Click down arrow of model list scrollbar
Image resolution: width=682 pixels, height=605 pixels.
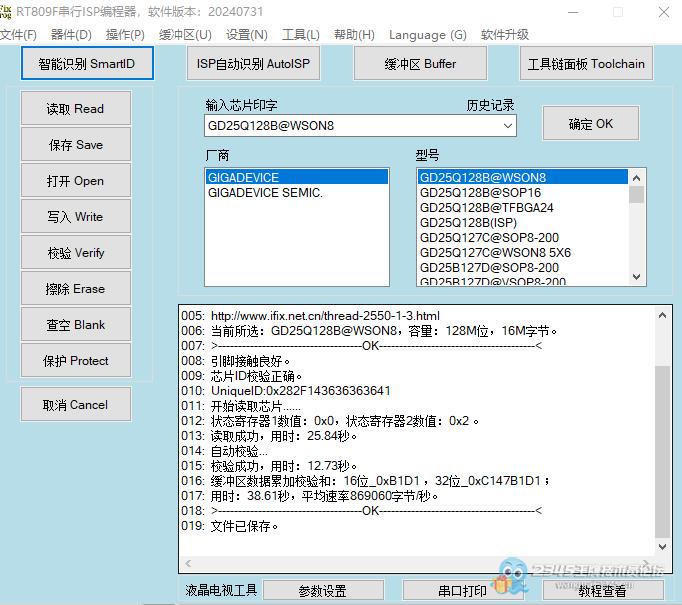637,277
